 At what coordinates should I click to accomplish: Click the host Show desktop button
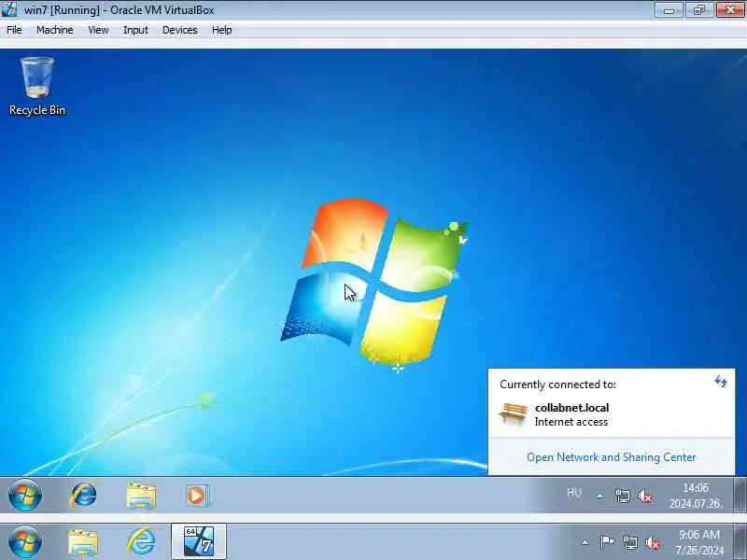coord(740,542)
